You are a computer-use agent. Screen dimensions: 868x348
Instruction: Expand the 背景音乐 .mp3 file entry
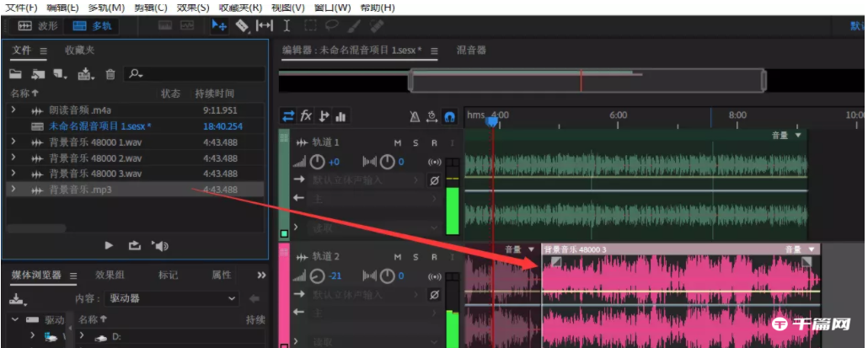[x=13, y=190]
